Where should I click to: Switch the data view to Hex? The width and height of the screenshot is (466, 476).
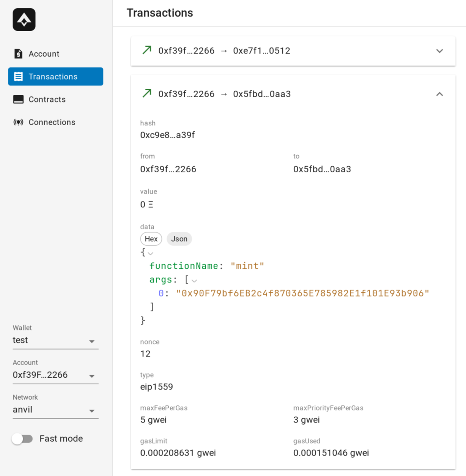click(x=151, y=239)
